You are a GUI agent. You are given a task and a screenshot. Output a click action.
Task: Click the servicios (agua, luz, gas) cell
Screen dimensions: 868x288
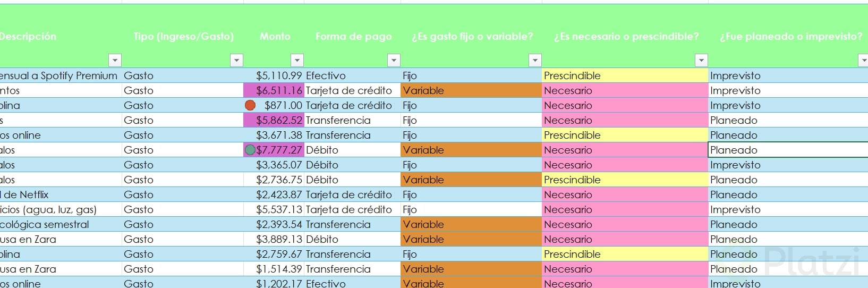(61, 209)
